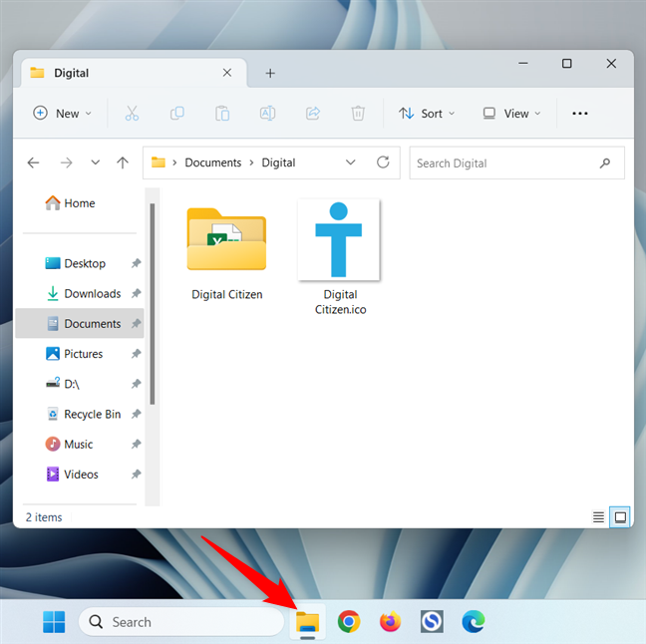
Task: Open the Windows Start button
Action: click(54, 622)
